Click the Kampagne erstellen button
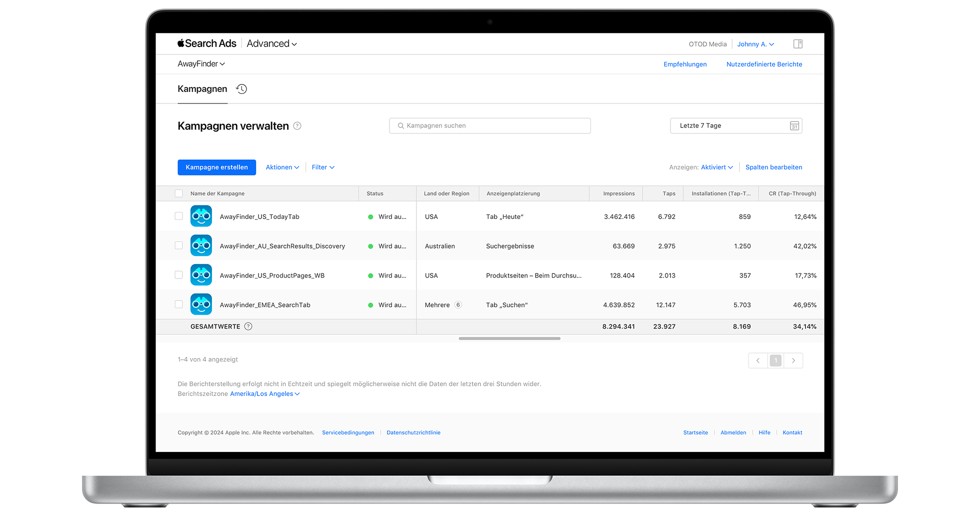 click(x=216, y=167)
